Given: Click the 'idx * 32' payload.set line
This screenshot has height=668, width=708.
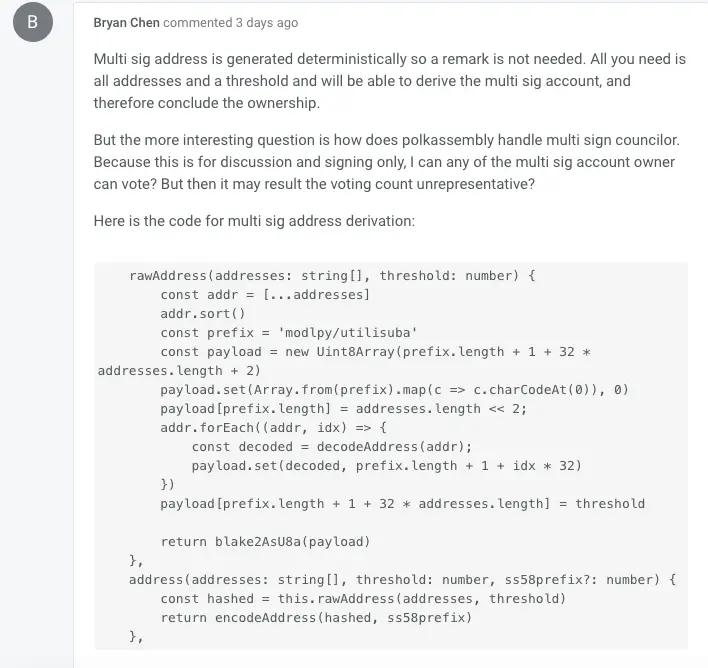Looking at the screenshot, I should click(x=386, y=465).
